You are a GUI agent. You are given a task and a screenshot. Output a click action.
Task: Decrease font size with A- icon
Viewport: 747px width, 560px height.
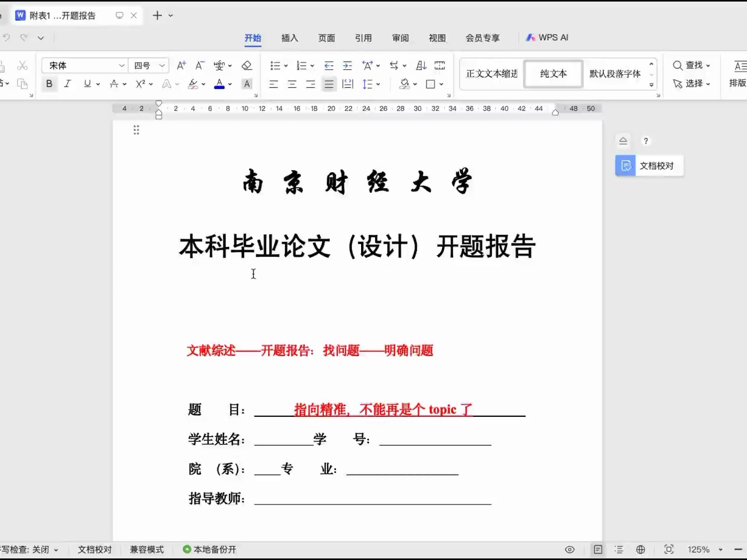pos(200,65)
